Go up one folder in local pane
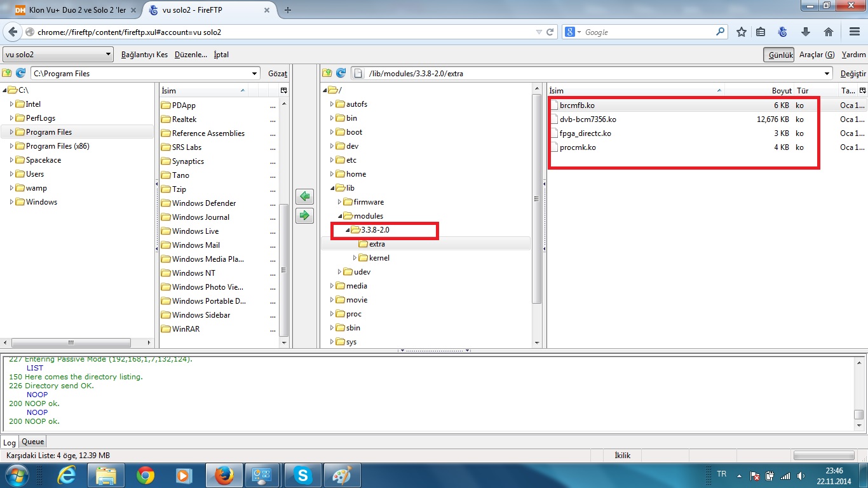Viewport: 868px width, 488px height. pos(7,73)
